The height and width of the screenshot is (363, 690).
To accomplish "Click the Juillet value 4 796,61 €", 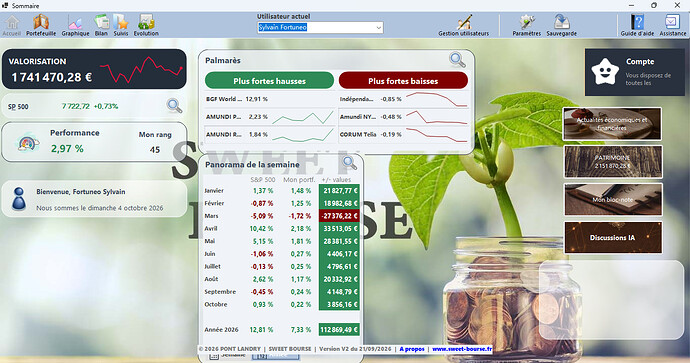I will 339,267.
